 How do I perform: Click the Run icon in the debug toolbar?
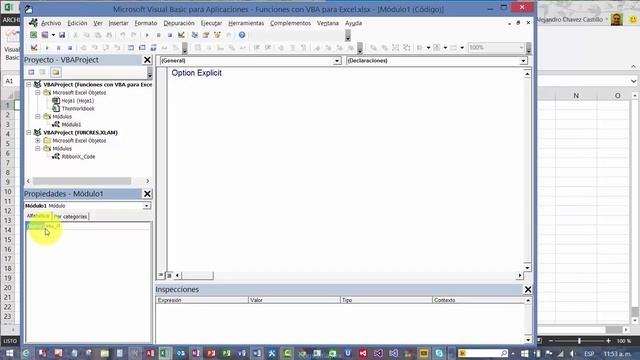47,48
